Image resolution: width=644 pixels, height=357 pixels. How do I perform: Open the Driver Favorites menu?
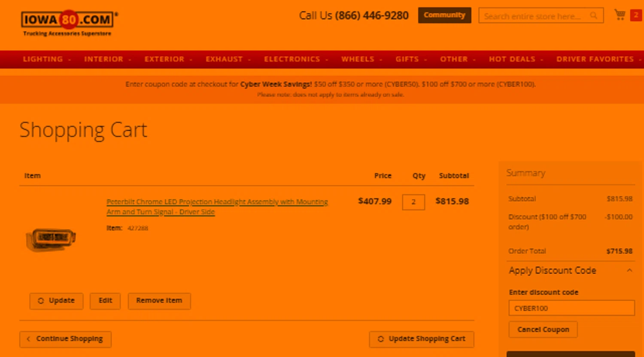(599, 59)
